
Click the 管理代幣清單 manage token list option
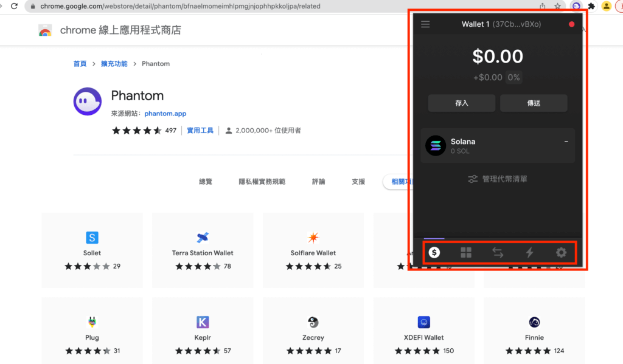498,179
